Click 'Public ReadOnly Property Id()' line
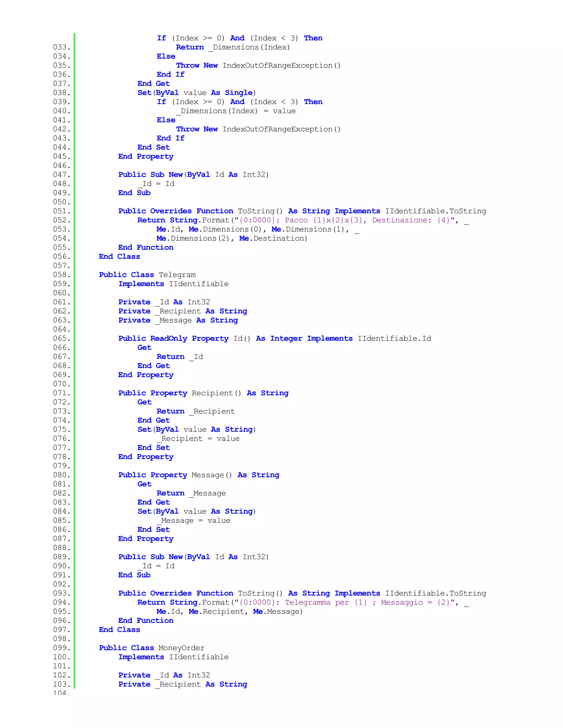Viewport: 563px width, 728px height. coord(275,339)
